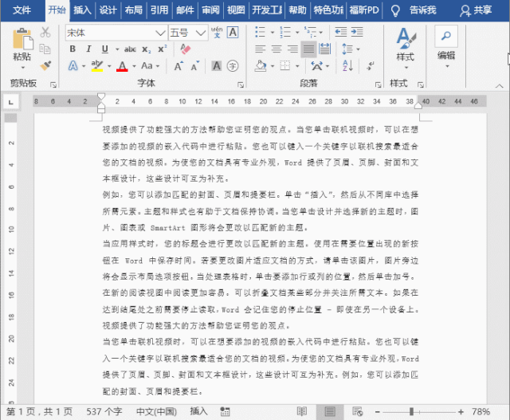This screenshot has width=510, height=420.
Task: Click the Tell Me search box
Action: [x=414, y=10]
